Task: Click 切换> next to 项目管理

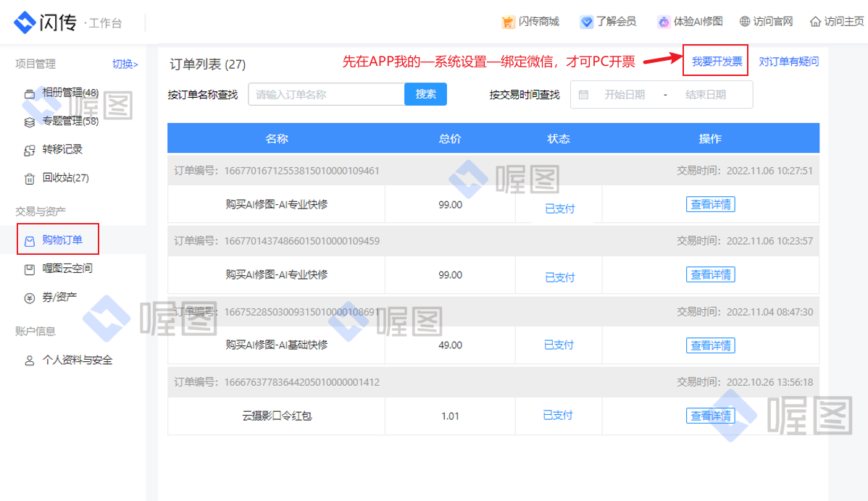Action: point(125,64)
